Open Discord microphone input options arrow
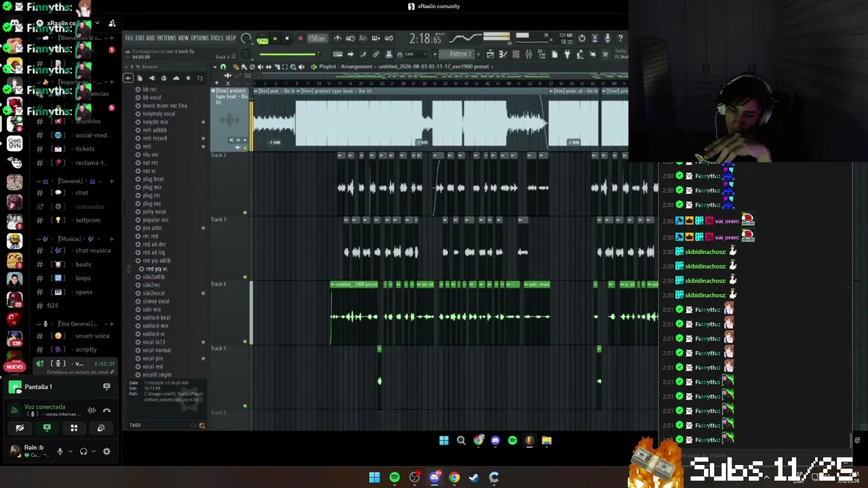Viewport: 868px width, 488px height. click(x=71, y=451)
